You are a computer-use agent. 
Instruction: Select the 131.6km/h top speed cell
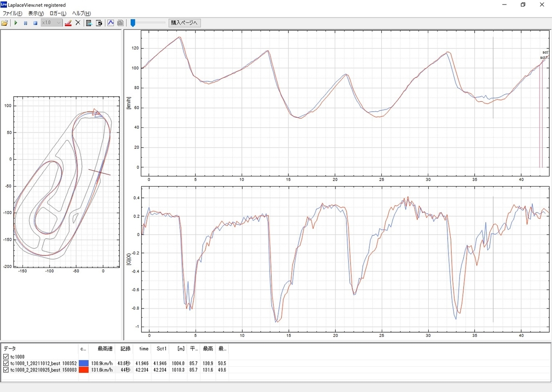click(102, 369)
